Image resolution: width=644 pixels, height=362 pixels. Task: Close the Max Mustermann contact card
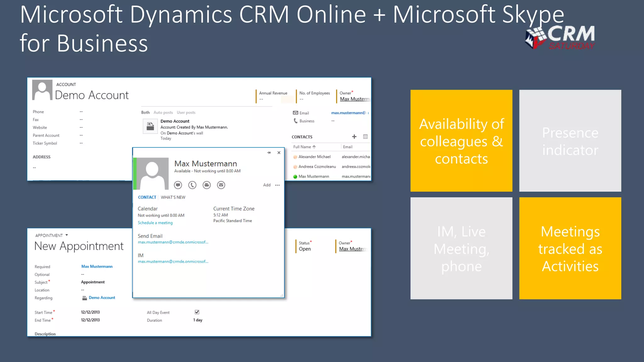(279, 153)
